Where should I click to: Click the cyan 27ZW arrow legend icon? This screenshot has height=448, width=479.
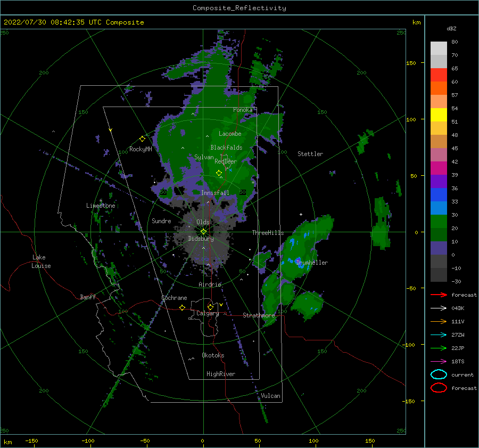pyautogui.click(x=439, y=335)
